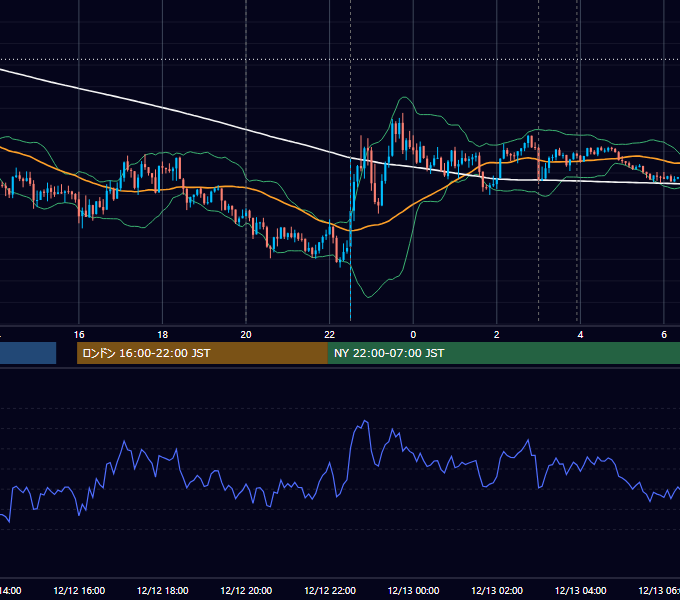Click the ロンドン 16:00-22:00 JST session bar
The image size is (680, 600).
[202, 353]
